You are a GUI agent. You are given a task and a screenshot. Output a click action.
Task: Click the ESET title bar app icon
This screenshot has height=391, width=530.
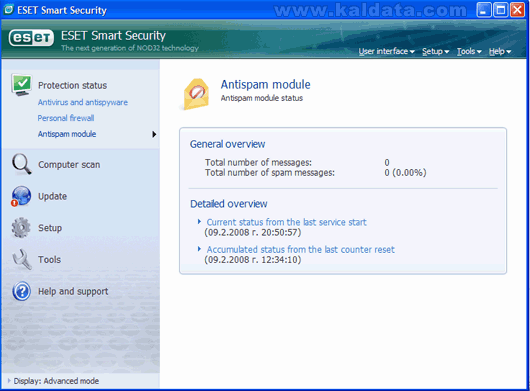click(x=8, y=9)
